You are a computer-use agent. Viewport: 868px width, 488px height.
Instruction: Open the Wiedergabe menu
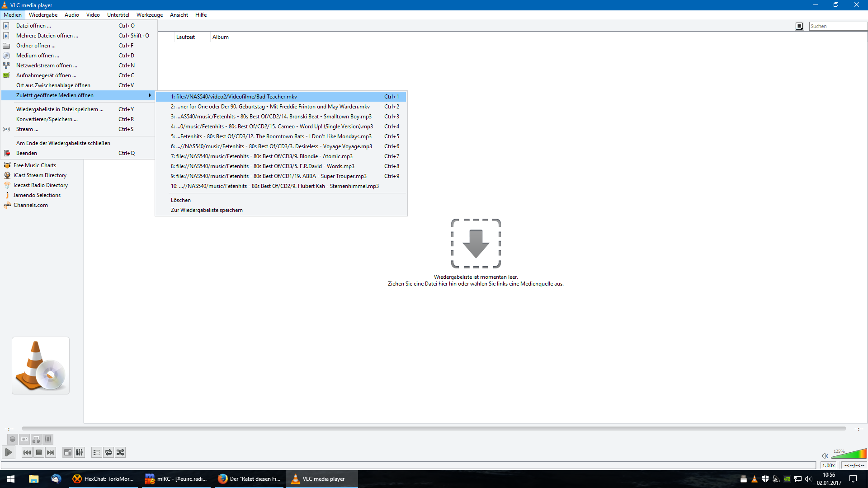43,15
